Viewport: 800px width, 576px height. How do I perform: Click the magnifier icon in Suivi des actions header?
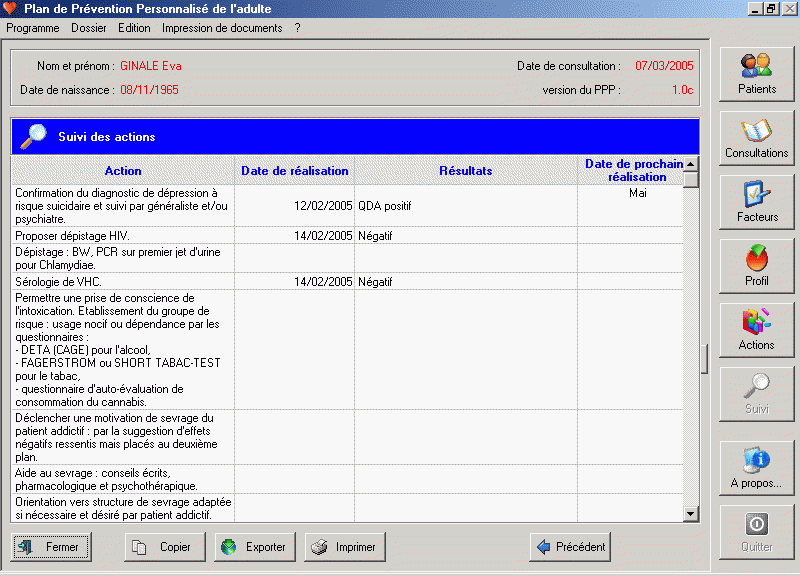(x=34, y=136)
